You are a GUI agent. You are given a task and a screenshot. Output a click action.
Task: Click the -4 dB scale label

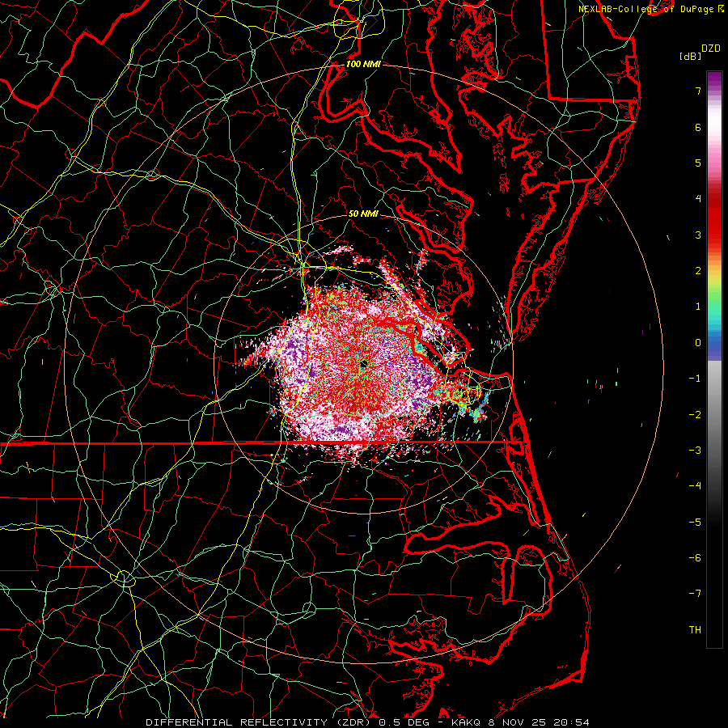click(695, 485)
